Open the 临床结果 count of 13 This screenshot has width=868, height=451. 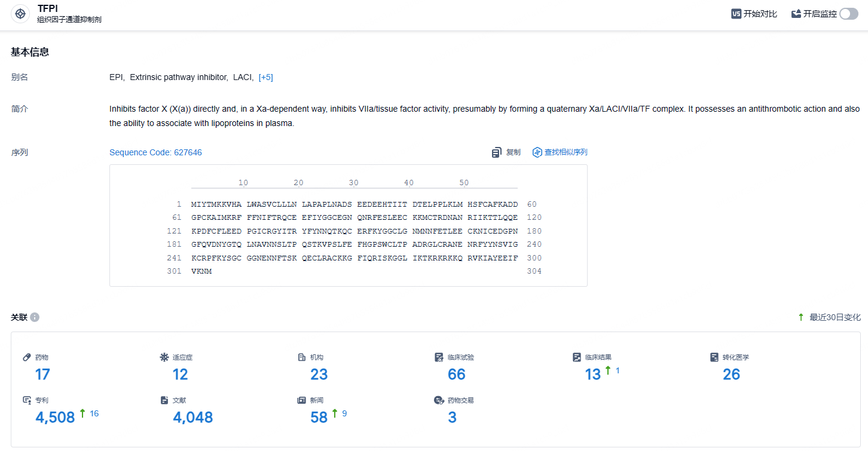pyautogui.click(x=593, y=375)
